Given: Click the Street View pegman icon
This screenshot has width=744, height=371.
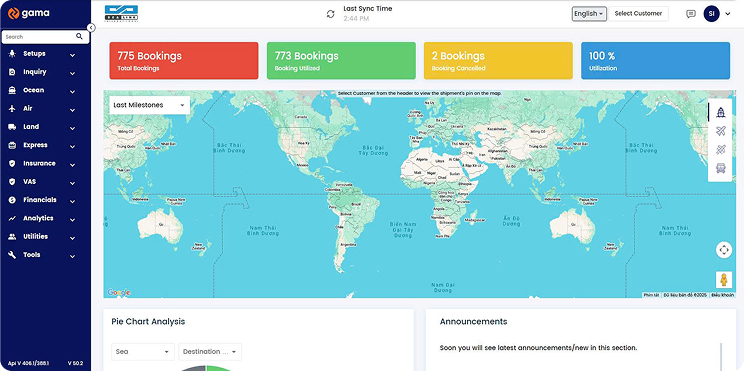Looking at the screenshot, I should (x=724, y=279).
